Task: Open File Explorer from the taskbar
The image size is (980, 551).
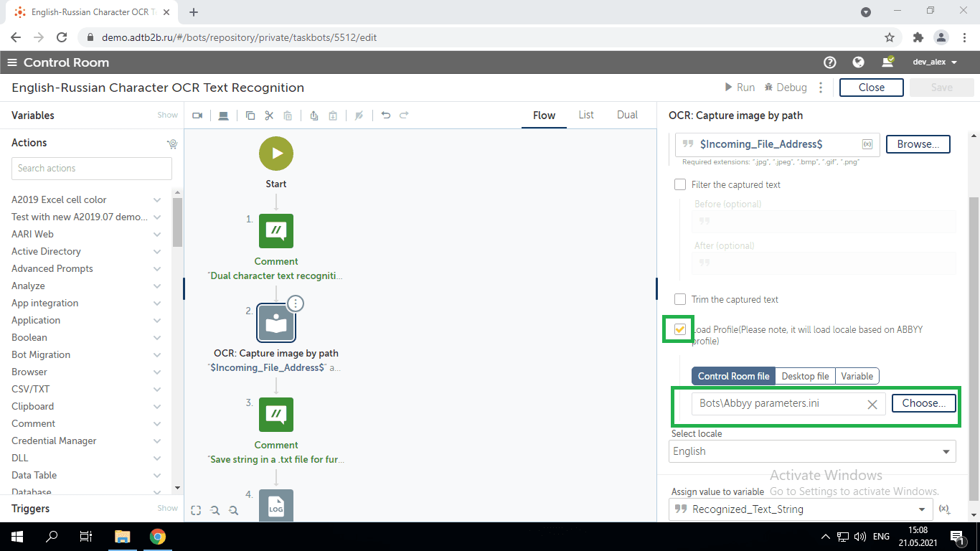Action: tap(123, 536)
